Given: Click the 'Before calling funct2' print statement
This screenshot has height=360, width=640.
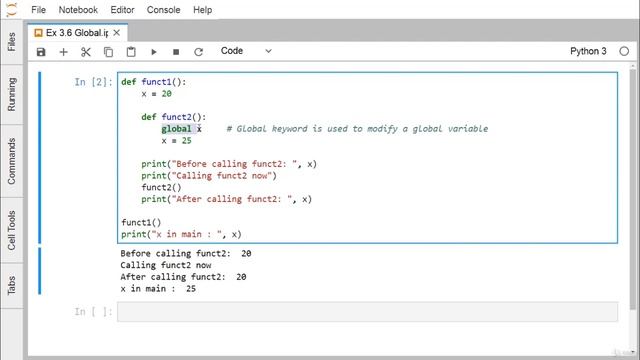Looking at the screenshot, I should click(x=229, y=164).
